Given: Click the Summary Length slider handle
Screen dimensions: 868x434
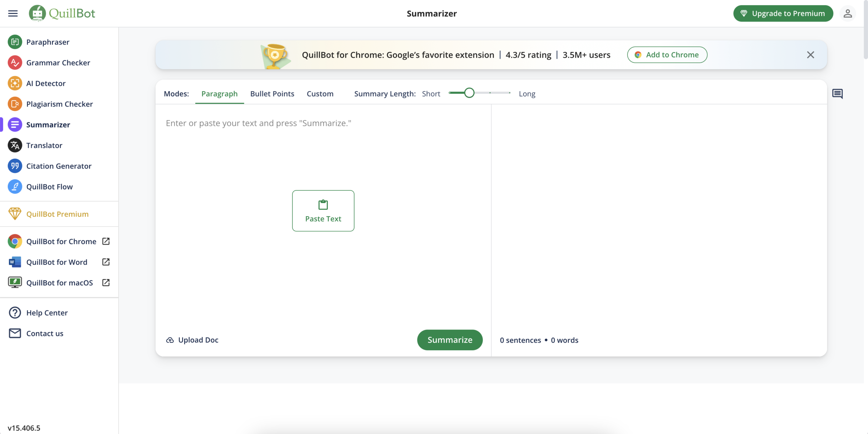Looking at the screenshot, I should [x=469, y=93].
